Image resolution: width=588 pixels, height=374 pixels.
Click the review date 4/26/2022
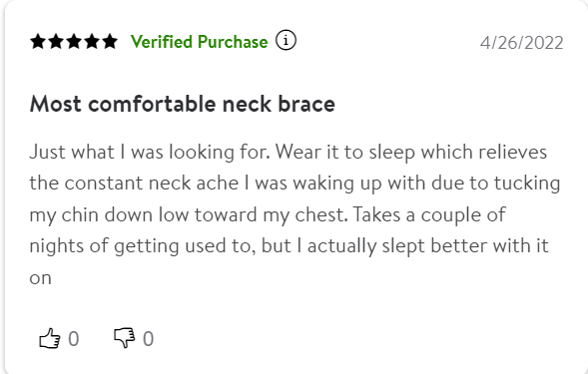522,43
